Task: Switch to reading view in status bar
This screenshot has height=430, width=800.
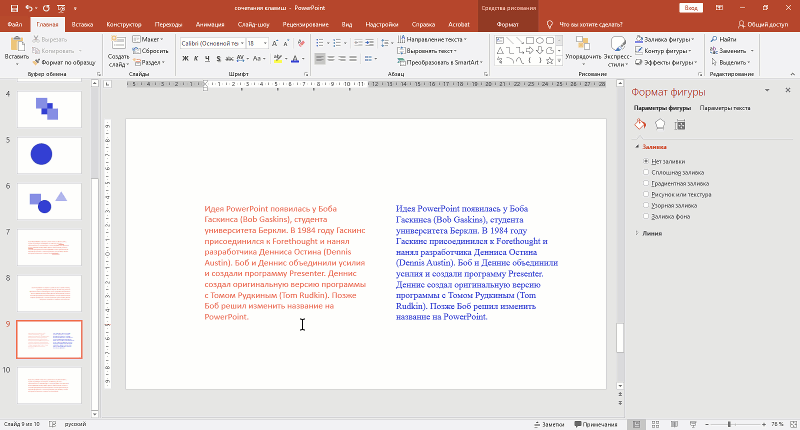Action: pyautogui.click(x=674, y=424)
